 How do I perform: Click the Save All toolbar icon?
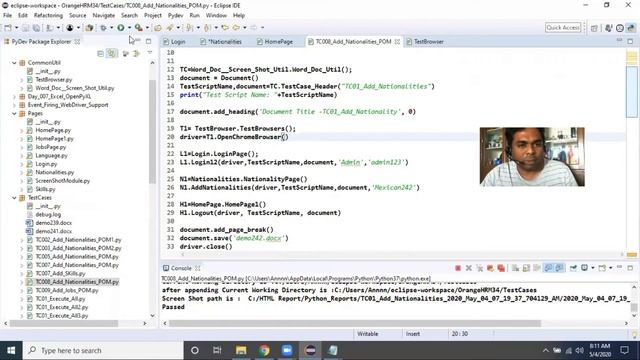pyautogui.click(x=36, y=28)
